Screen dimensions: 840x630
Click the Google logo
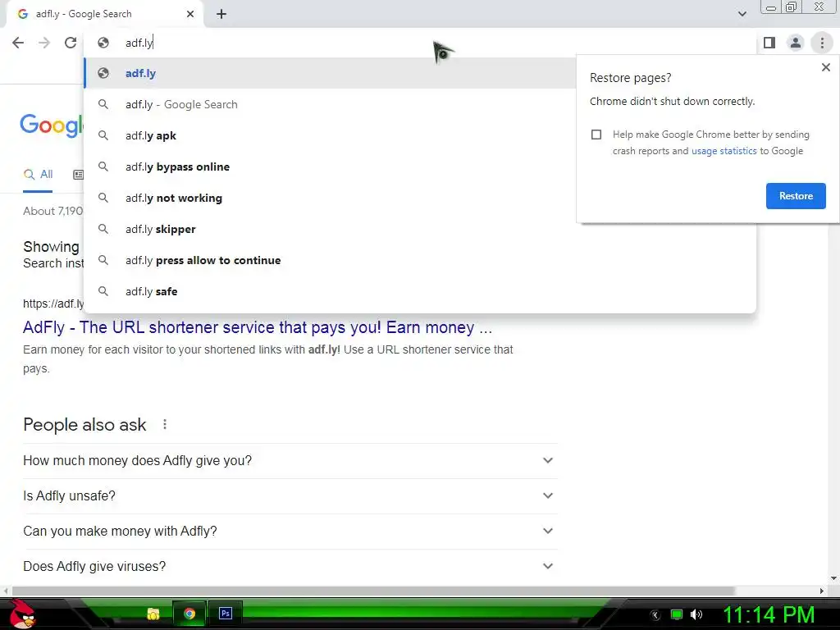(x=52, y=126)
